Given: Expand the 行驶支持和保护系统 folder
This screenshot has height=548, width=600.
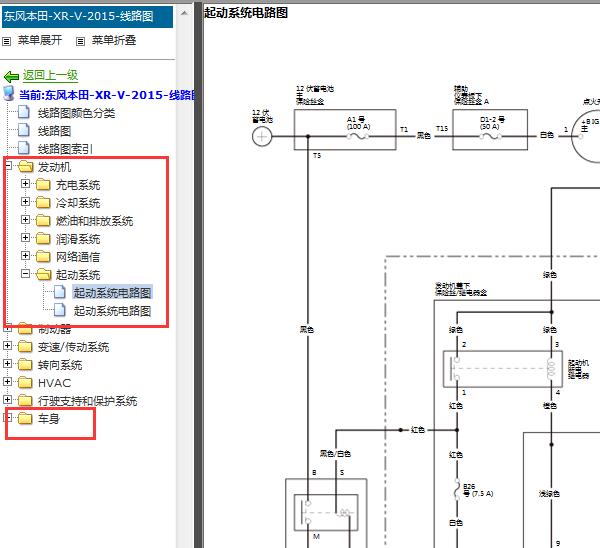Looking at the screenshot, I should [7, 400].
